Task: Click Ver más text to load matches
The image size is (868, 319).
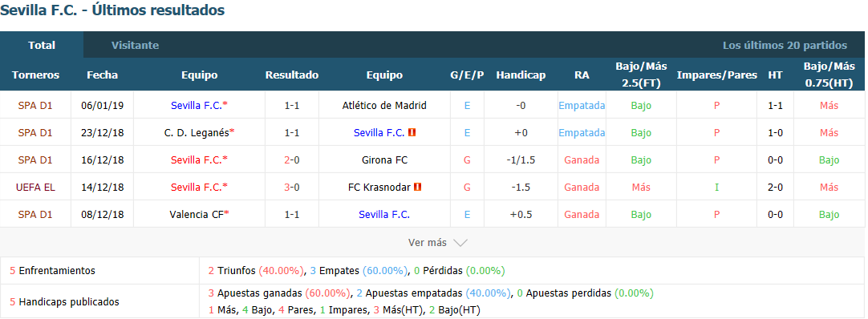Action: pos(427,243)
